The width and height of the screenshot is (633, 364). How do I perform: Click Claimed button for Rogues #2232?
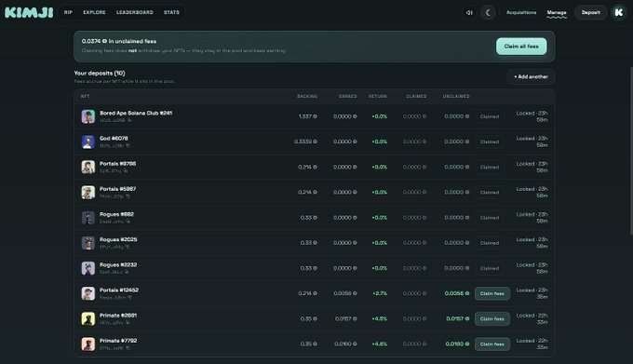click(x=490, y=268)
